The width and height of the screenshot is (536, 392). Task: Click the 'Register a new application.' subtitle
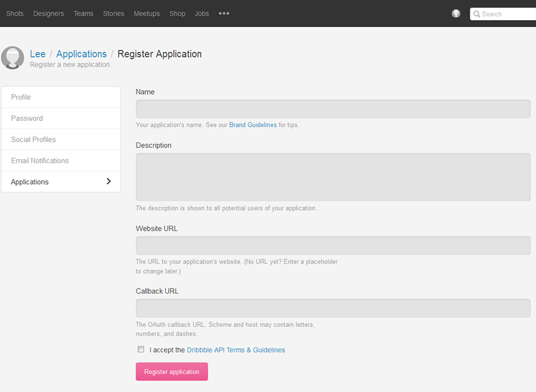click(71, 64)
